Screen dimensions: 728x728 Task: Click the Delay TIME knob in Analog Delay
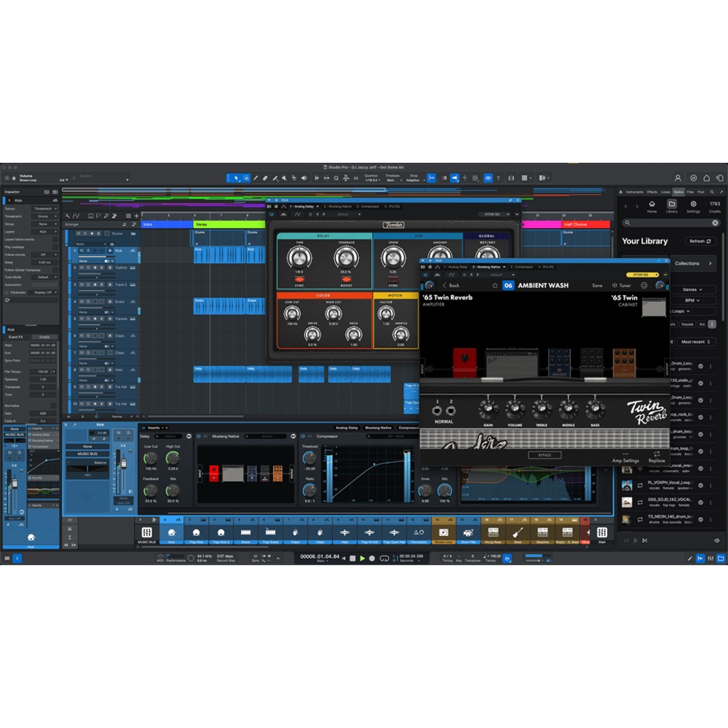pyautogui.click(x=299, y=257)
